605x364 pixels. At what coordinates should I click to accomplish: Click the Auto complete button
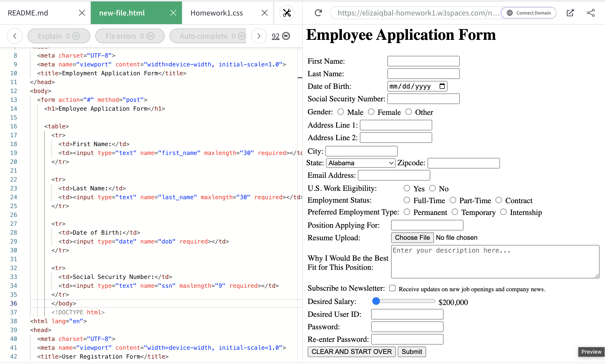coord(208,36)
